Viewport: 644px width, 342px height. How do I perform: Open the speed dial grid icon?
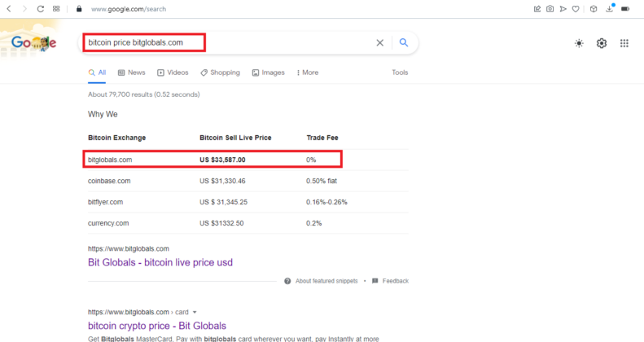pyautogui.click(x=56, y=9)
